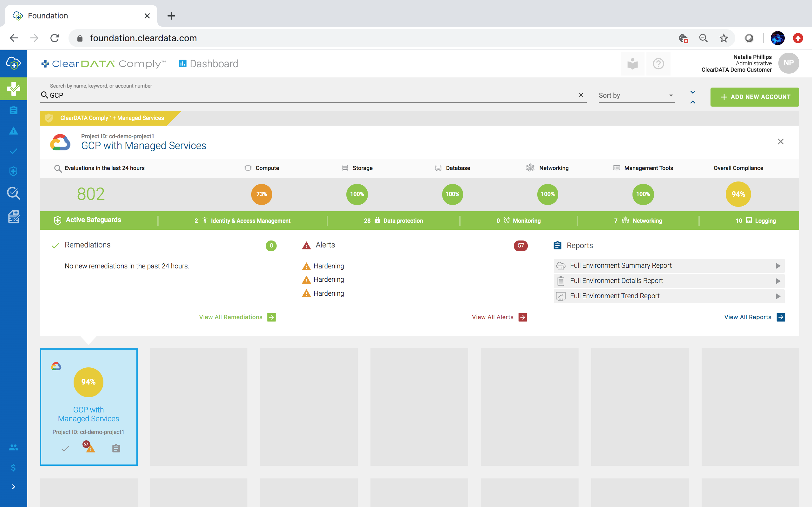
Task: Expand the sidebar with the chevron arrow
Action: 13,487
